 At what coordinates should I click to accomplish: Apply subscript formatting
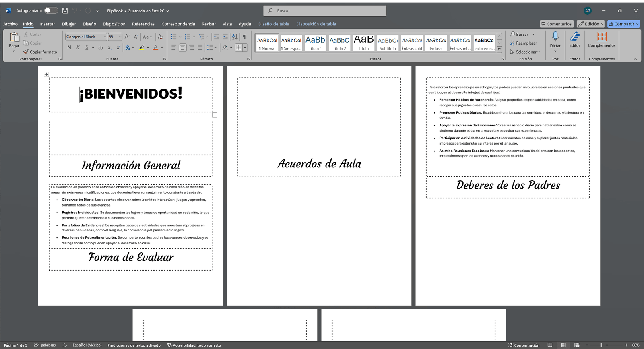click(x=110, y=47)
